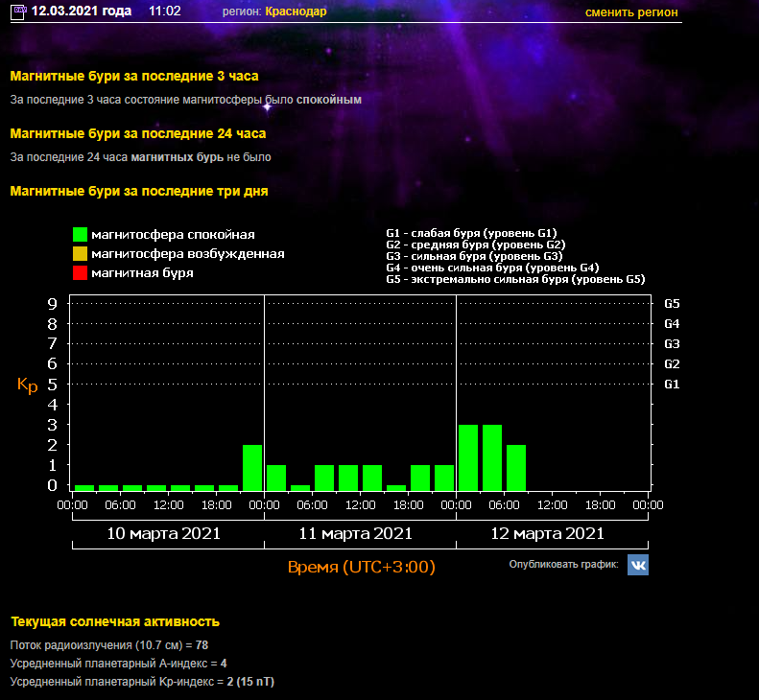Click the '5' value on the Kp axis
The height and width of the screenshot is (700, 759).
(x=52, y=385)
